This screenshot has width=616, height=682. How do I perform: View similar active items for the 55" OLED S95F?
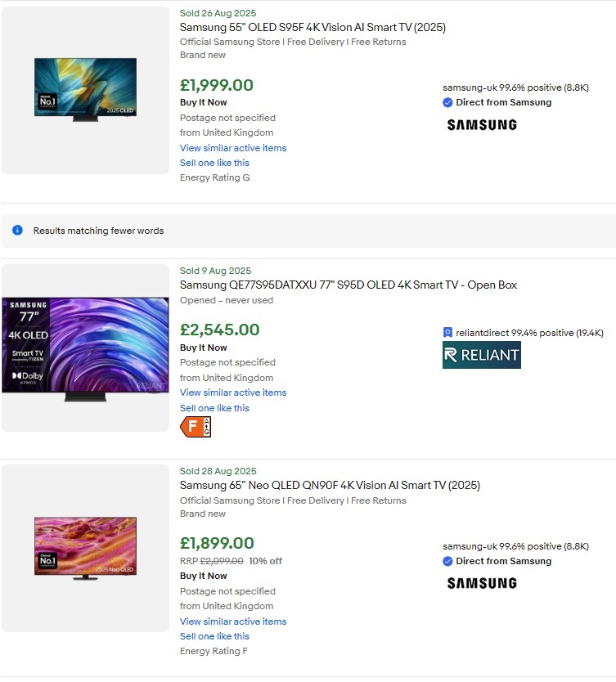(x=233, y=148)
